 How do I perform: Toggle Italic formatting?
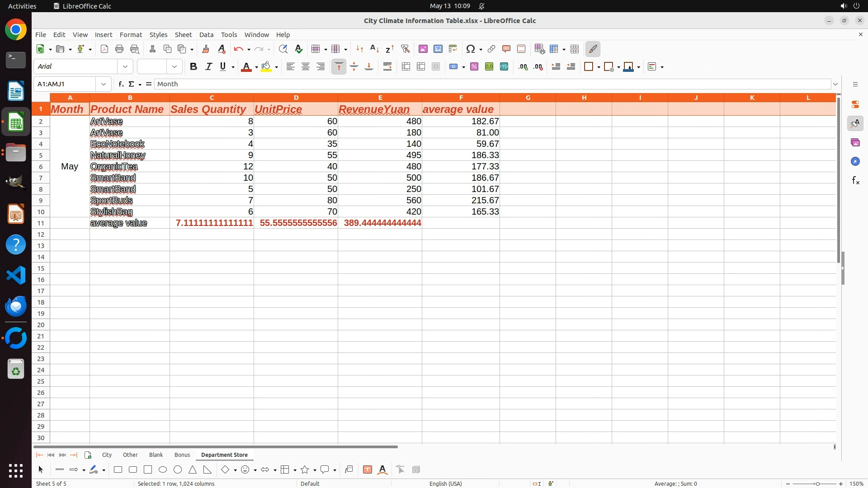pyautogui.click(x=208, y=67)
